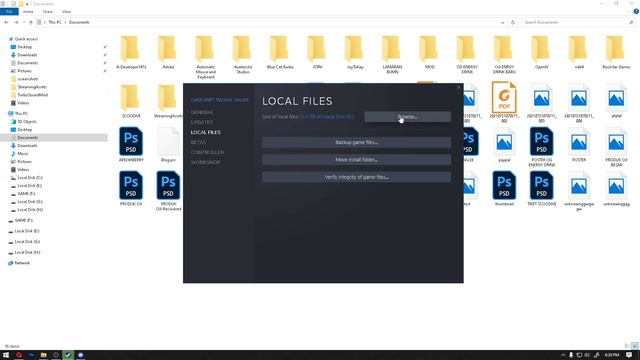Image resolution: width=640 pixels, height=360 pixels.
Task: Select 3D Objects in navigation pane
Action: coord(27,122)
